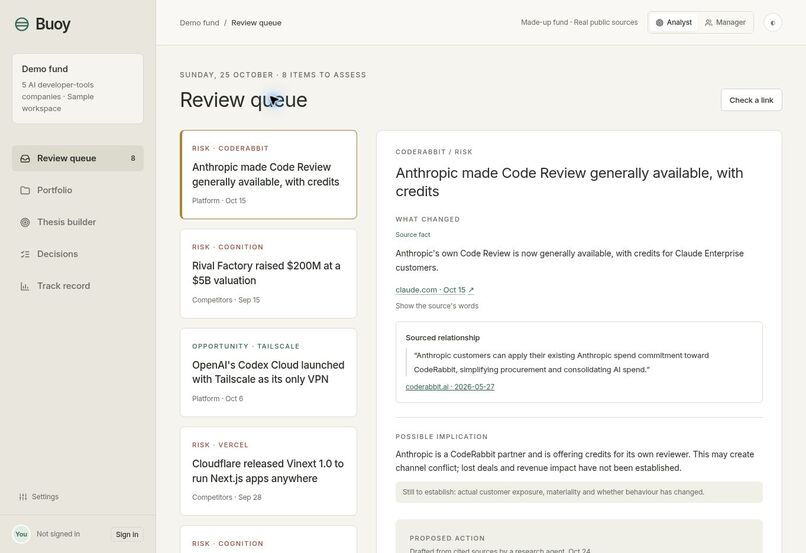Click the Review queue page heading
806x553 pixels.
tap(244, 100)
